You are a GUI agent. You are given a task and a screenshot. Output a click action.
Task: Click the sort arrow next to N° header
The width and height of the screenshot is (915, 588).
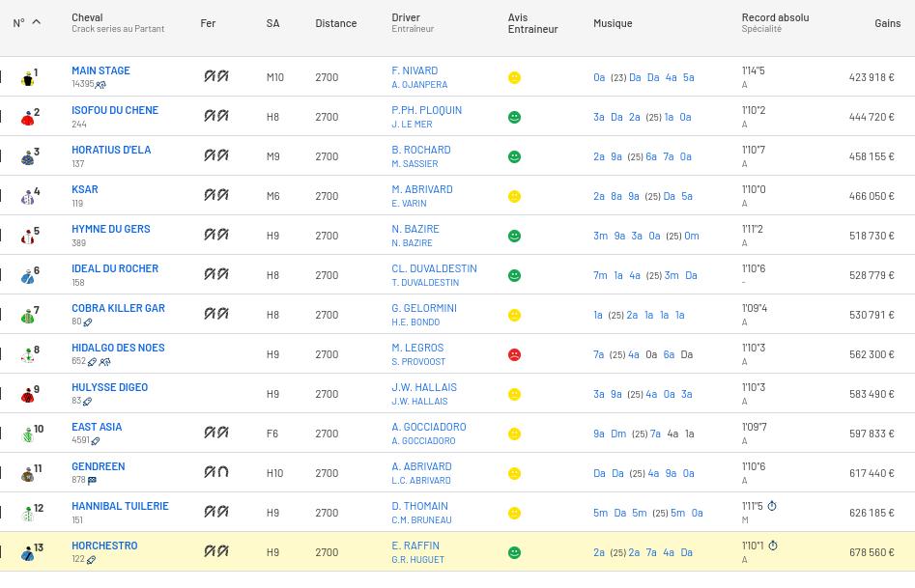click(37, 22)
